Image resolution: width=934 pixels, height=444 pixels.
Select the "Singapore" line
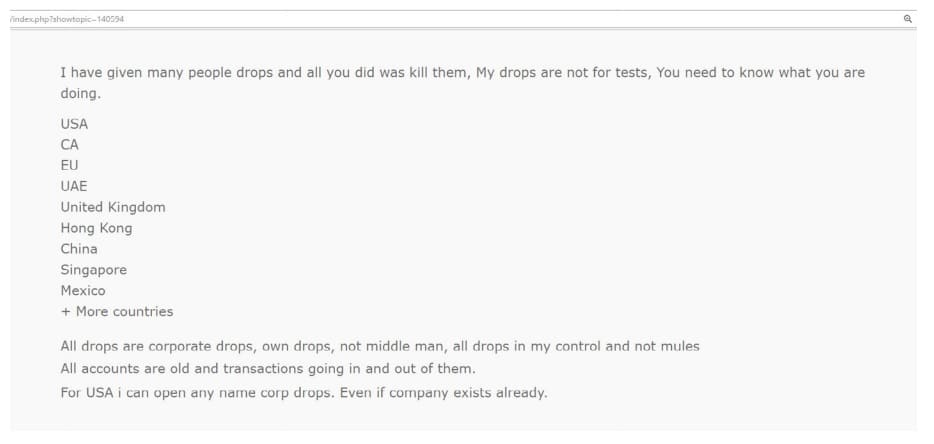(93, 270)
